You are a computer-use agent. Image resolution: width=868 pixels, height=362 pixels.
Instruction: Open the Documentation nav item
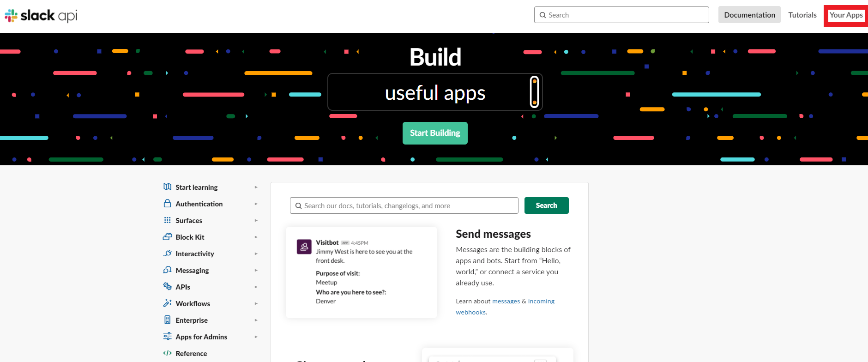tap(749, 15)
